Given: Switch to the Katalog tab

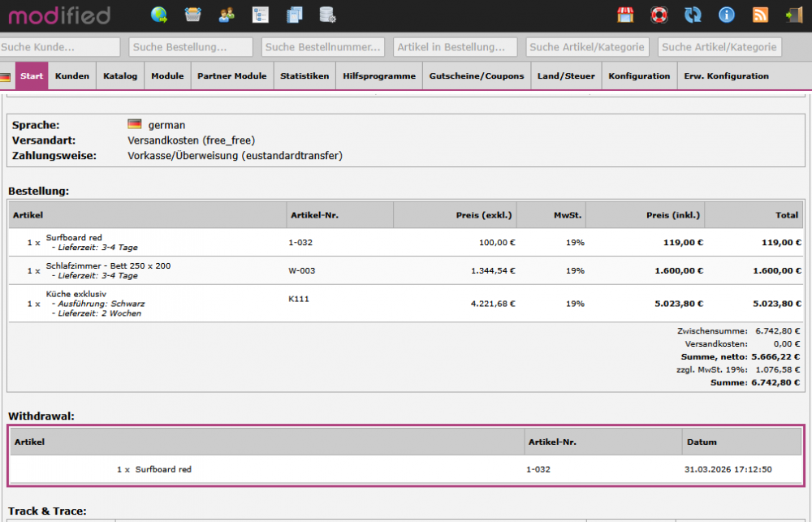Looking at the screenshot, I should pyautogui.click(x=120, y=76).
